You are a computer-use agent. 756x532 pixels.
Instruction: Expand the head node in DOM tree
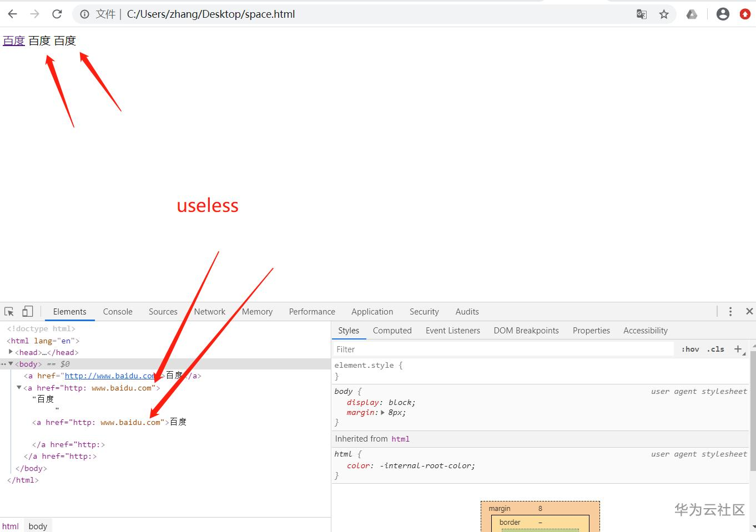point(11,352)
